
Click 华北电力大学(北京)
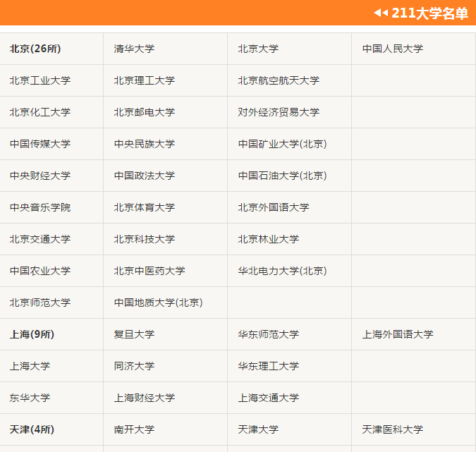(x=283, y=271)
